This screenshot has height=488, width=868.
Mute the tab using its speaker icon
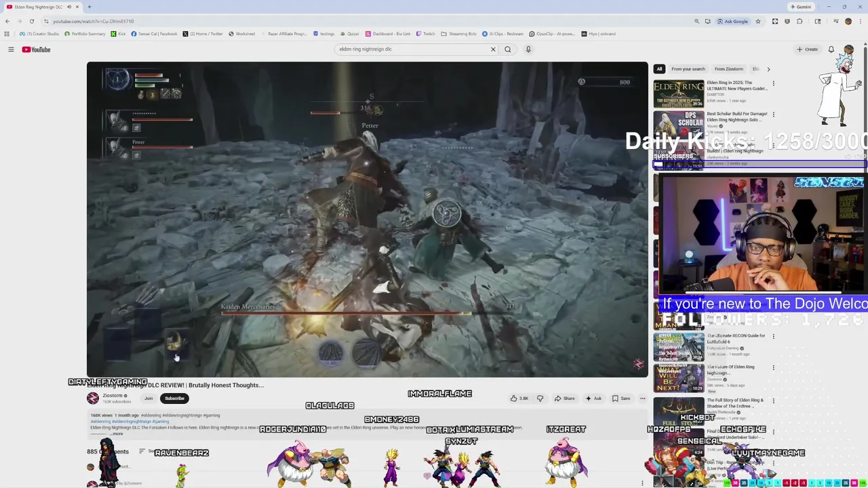(x=68, y=7)
